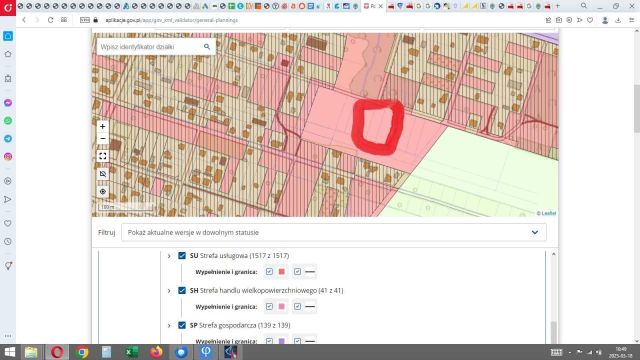This screenshot has height=360, width=640.
Task: Open sidebar history clock icon
Action: click(x=8, y=242)
